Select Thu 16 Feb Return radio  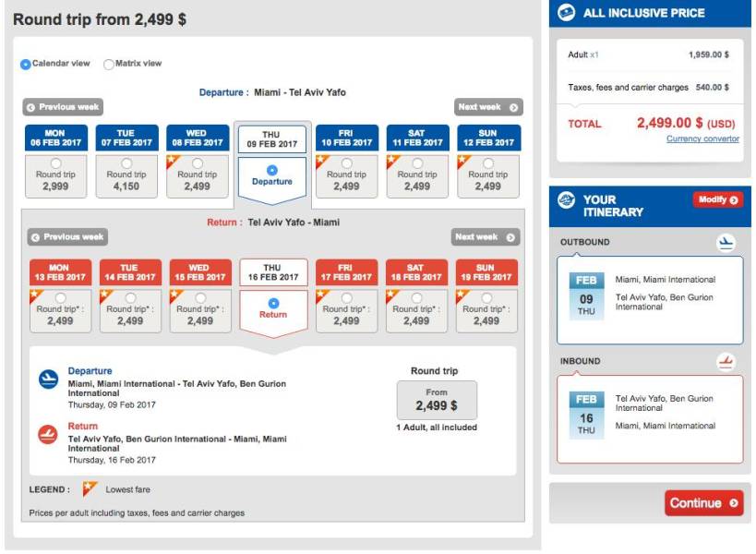click(273, 303)
